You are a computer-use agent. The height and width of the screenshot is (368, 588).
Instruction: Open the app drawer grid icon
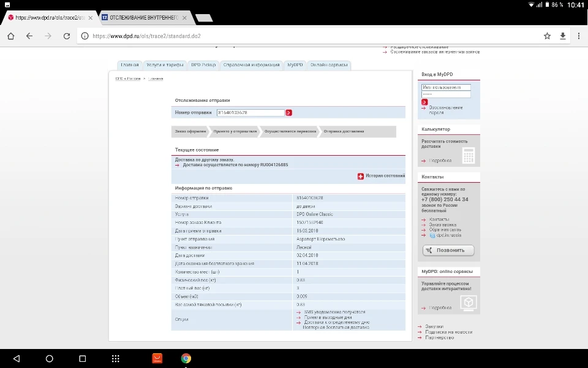click(x=116, y=359)
